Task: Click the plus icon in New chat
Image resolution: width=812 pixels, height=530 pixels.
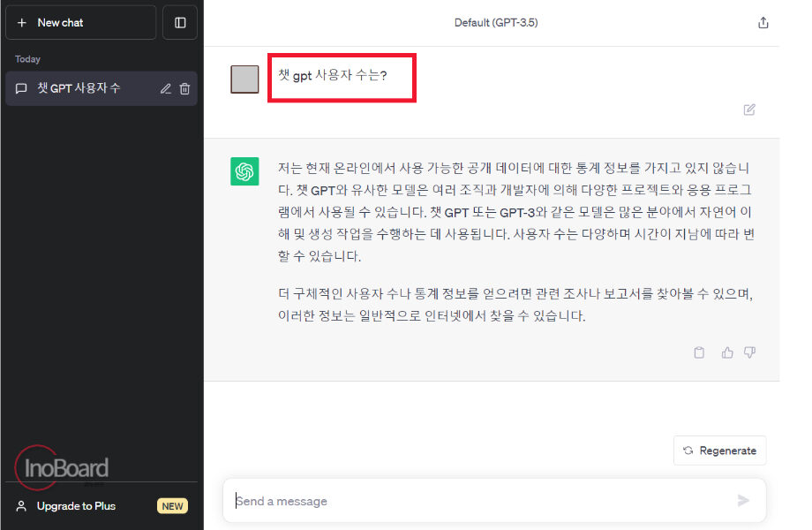Action: pos(22,23)
